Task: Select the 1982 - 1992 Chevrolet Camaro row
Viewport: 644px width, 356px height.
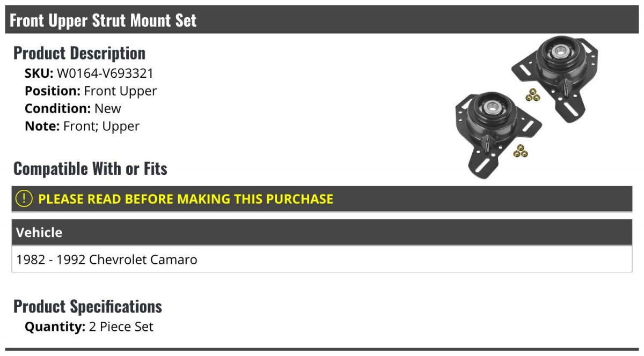Action: point(322,259)
